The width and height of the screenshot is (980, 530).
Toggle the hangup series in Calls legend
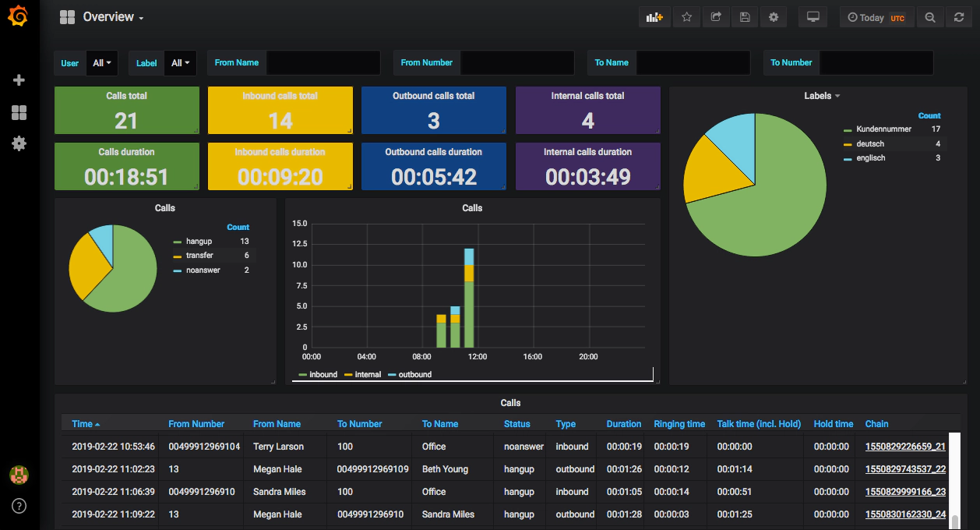point(199,242)
